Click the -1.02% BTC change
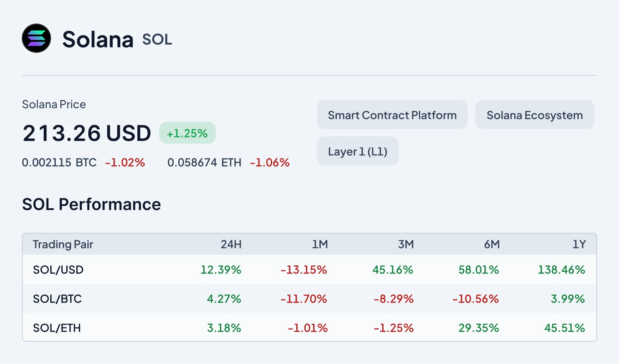 (x=125, y=163)
